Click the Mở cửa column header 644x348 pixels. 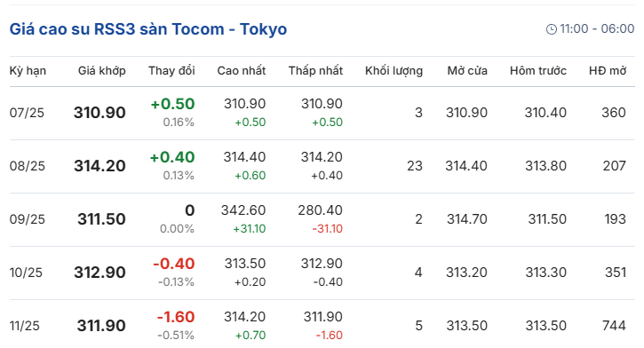click(x=467, y=71)
